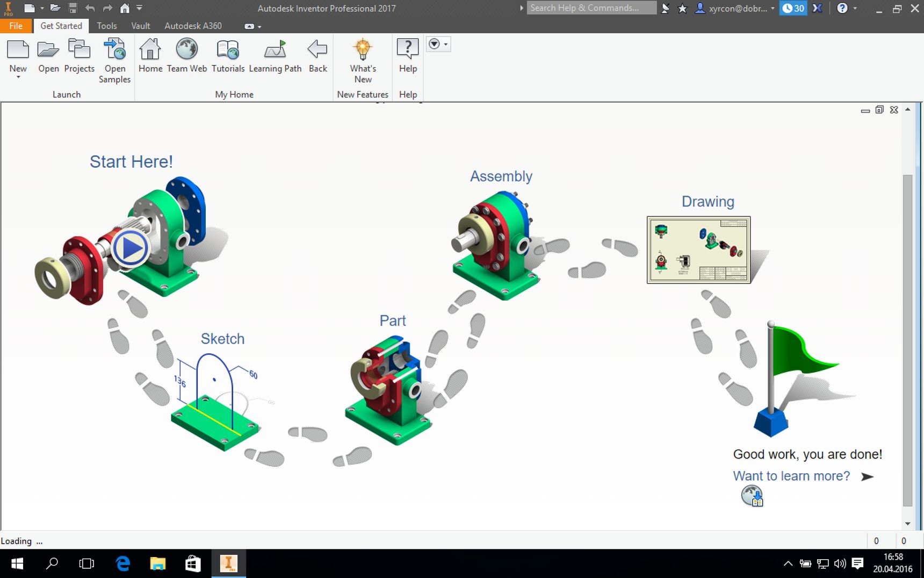Click the Inventor PRO application menu logo
This screenshot has width=924, height=578.
click(x=8, y=8)
